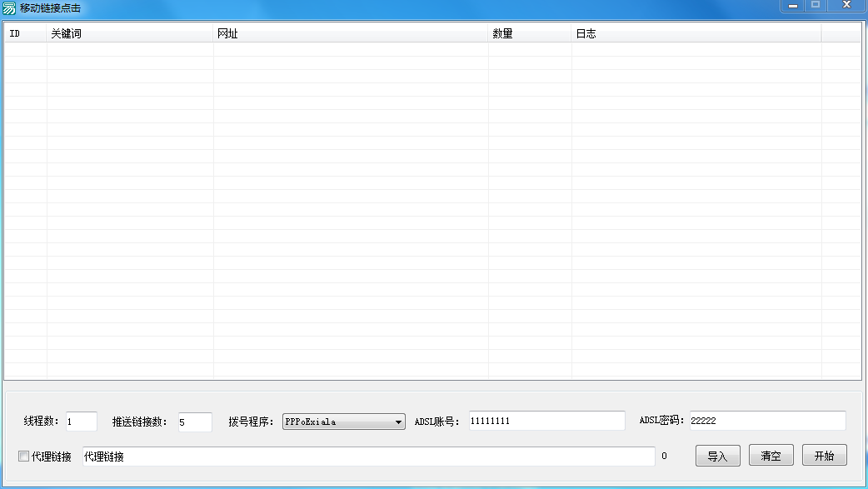Image resolution: width=868 pixels, height=489 pixels.
Task: Select the 日志 column header
Action: point(696,34)
